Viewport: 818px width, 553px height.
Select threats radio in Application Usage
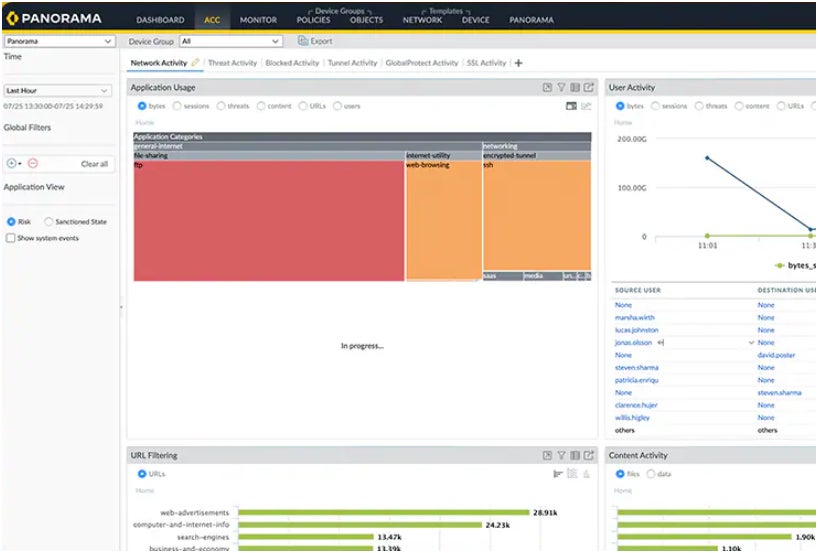[x=221, y=106]
